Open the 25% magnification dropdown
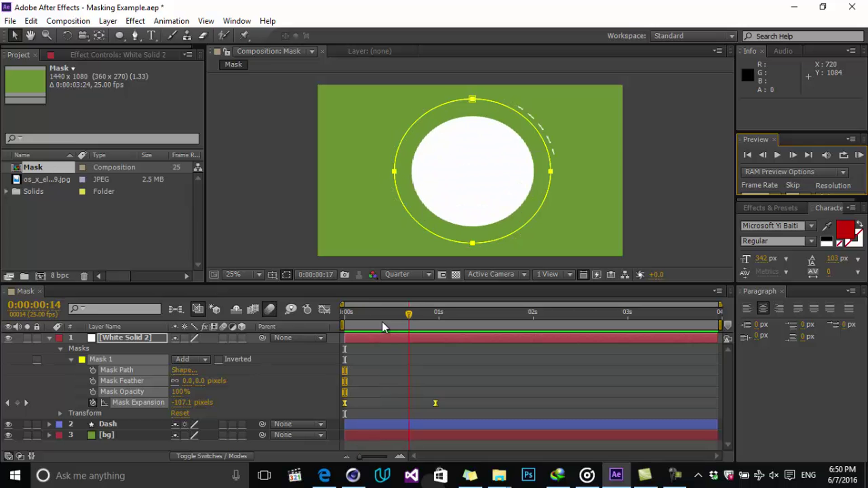Image resolution: width=868 pixels, height=488 pixels. (243, 274)
